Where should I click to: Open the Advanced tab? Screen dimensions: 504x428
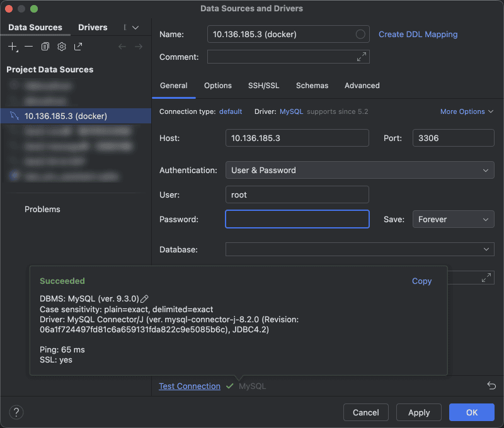click(362, 86)
